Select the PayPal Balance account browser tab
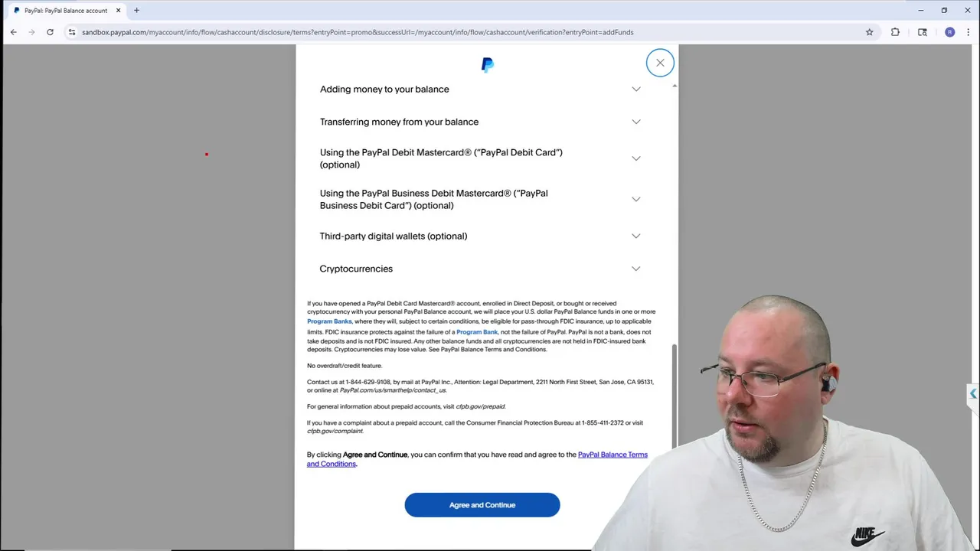Screen dimensions: 980x551 pyautogui.click(x=66, y=11)
